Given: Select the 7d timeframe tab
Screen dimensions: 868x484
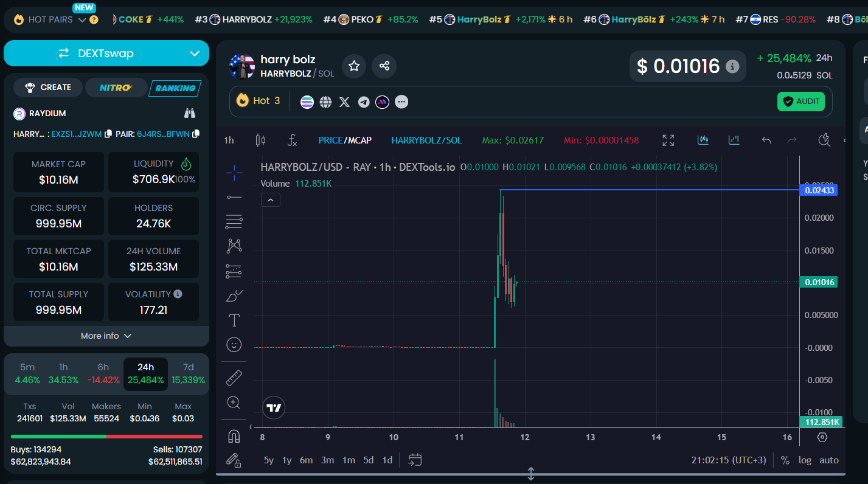Looking at the screenshot, I should 188,373.
